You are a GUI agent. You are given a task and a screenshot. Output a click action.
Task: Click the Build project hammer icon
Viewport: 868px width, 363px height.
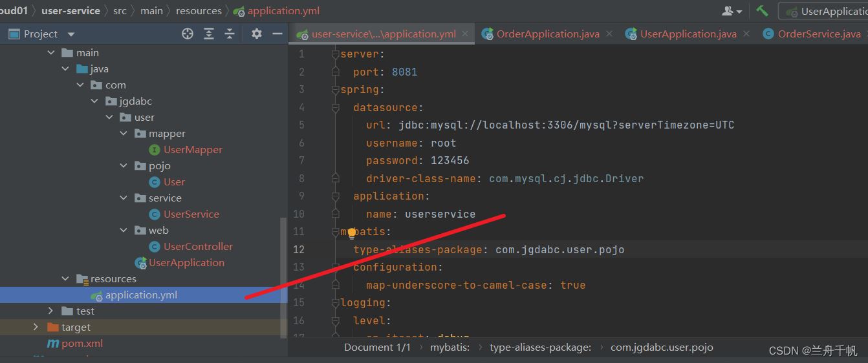click(762, 11)
